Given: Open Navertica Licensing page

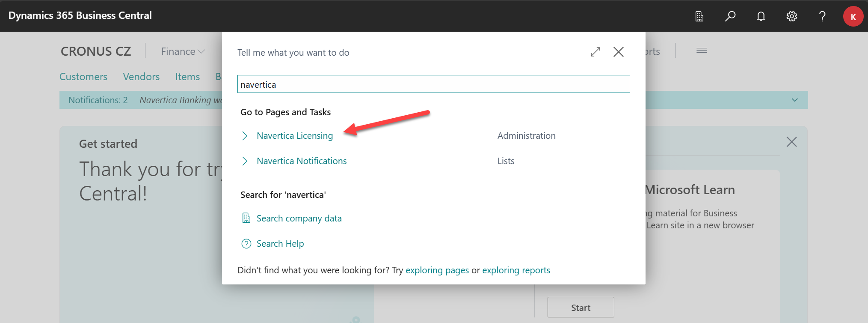Looking at the screenshot, I should coord(295,136).
